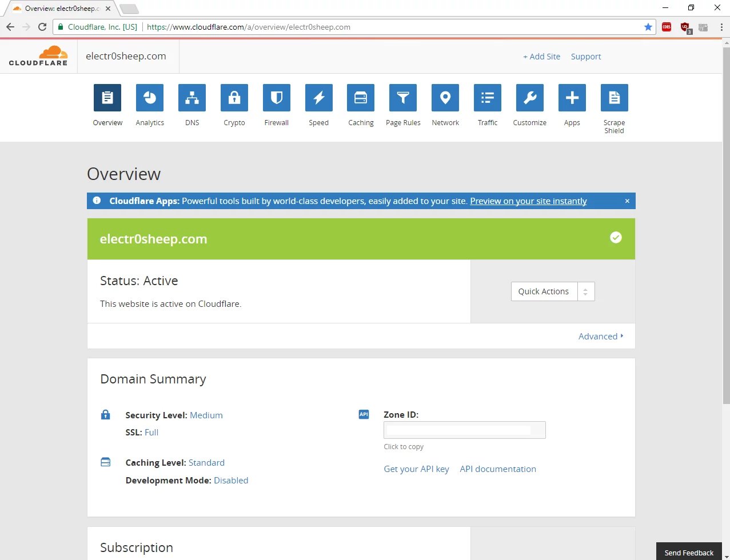Click the API badge icon

[x=364, y=414]
